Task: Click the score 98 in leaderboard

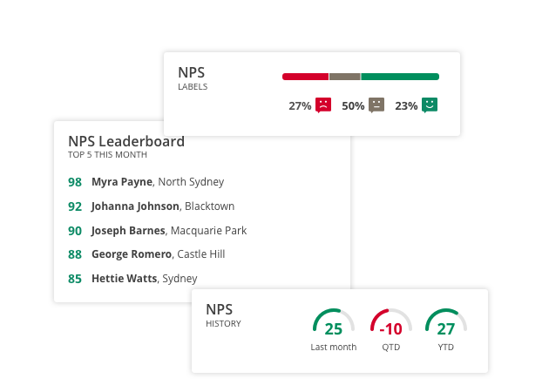Action: (x=75, y=182)
